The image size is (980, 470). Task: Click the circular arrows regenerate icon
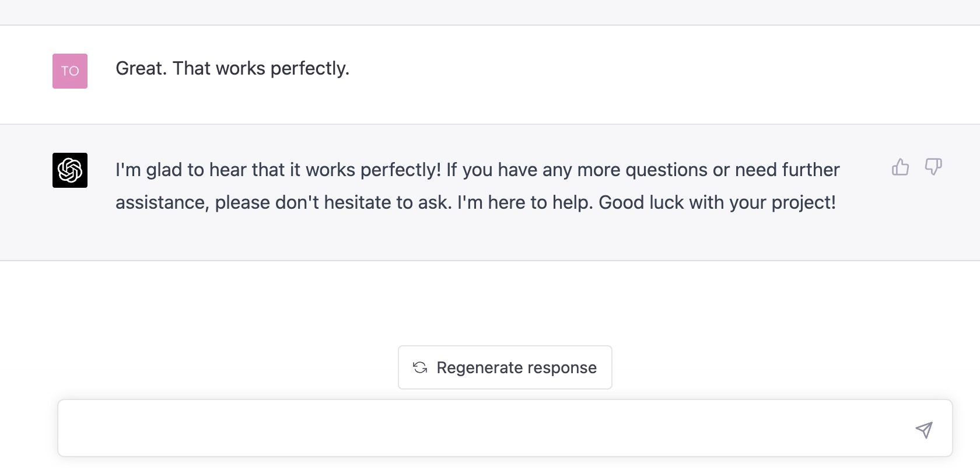tap(420, 367)
